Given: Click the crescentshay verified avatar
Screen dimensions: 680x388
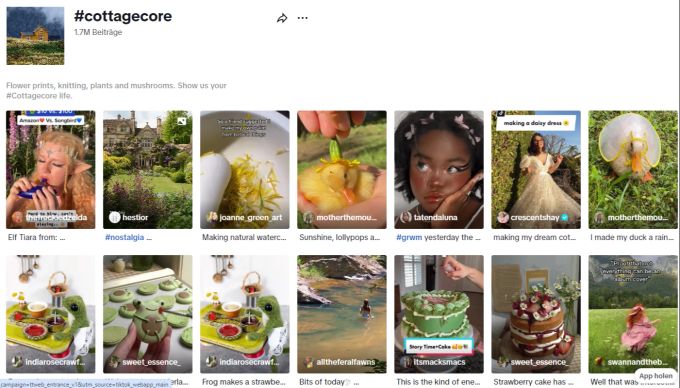Looking at the screenshot, I should pyautogui.click(x=503, y=217).
